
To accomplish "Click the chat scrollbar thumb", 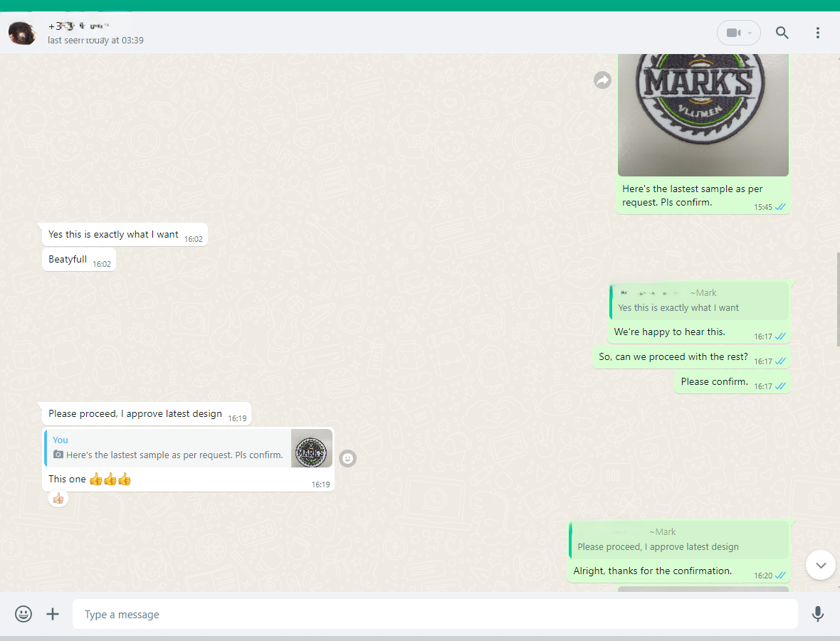I will [x=838, y=299].
